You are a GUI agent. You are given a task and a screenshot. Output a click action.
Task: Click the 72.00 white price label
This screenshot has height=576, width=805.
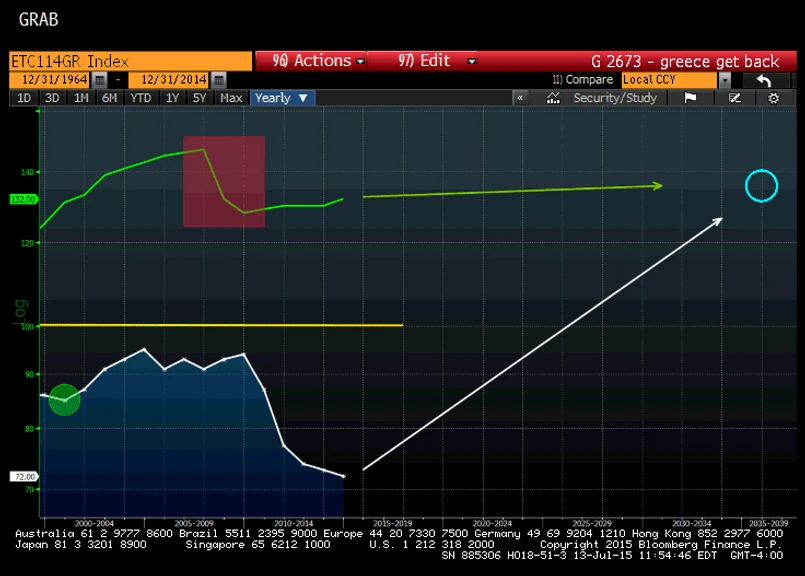tap(24, 476)
